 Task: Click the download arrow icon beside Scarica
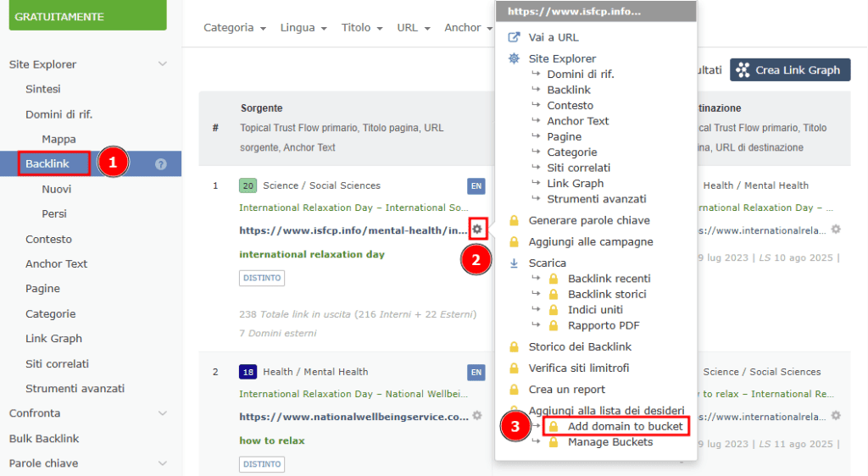tap(514, 263)
